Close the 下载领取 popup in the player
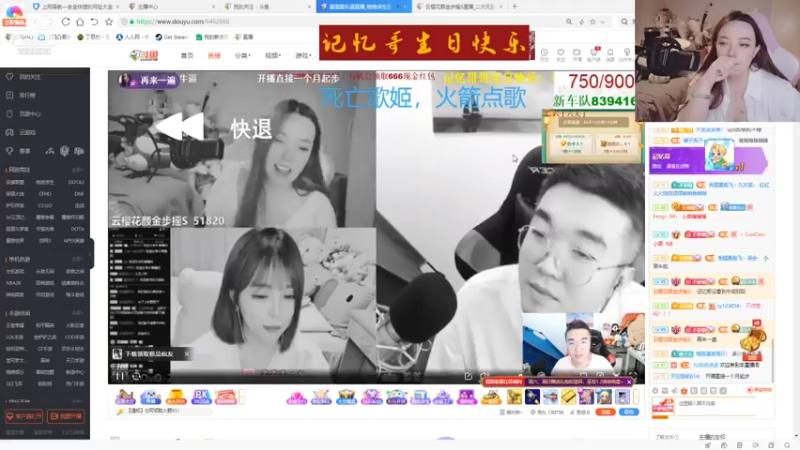The image size is (800, 450). [x=187, y=354]
